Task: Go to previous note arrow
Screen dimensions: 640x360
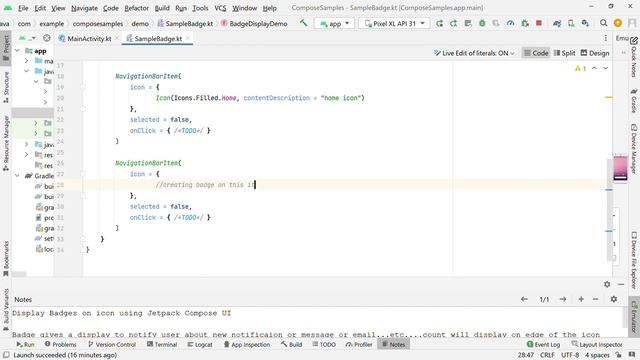Action: tap(524, 299)
